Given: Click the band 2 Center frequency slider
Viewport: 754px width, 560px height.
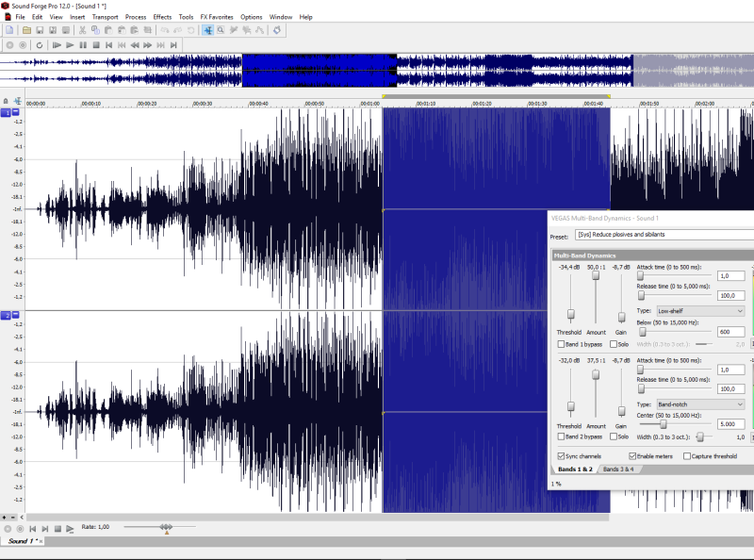Looking at the screenshot, I should (x=664, y=424).
